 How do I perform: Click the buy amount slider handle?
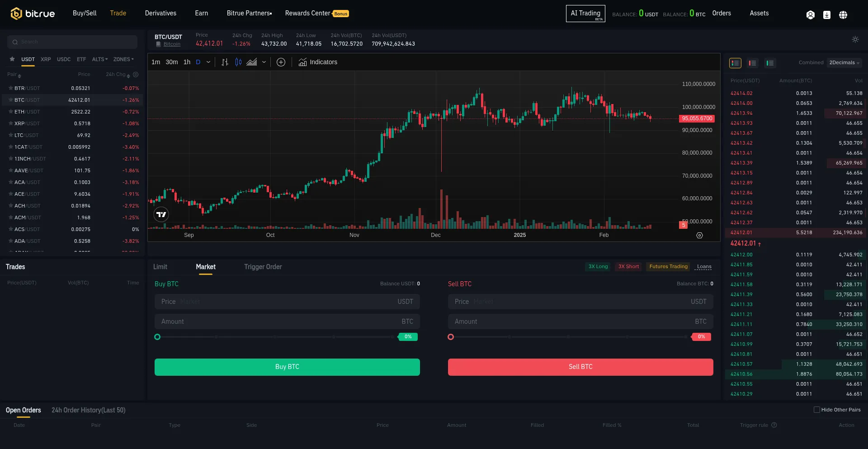[x=157, y=337]
